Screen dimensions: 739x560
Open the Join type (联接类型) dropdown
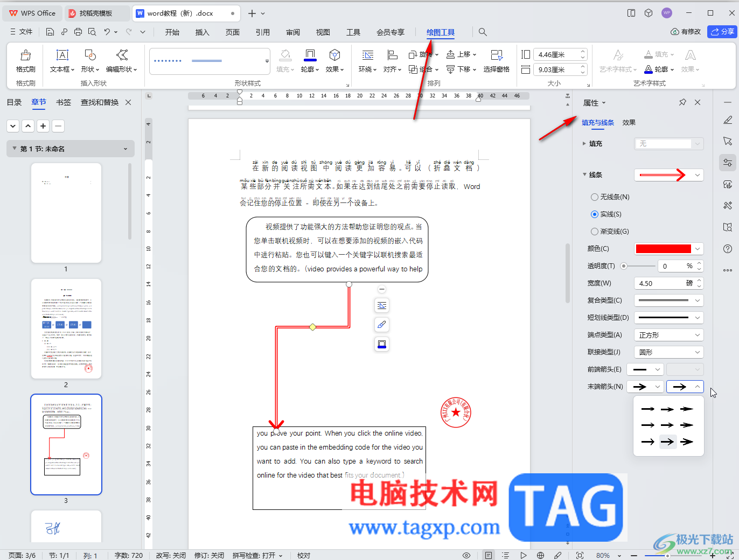click(669, 352)
